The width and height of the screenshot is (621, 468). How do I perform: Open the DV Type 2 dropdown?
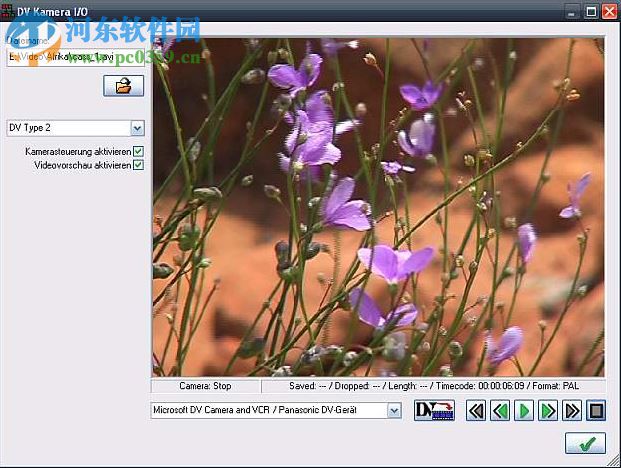(x=137, y=128)
